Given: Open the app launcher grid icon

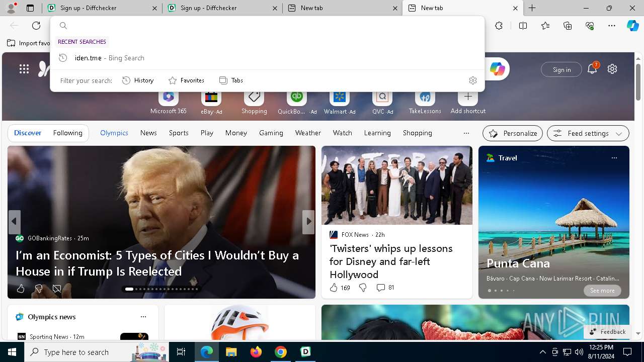Looking at the screenshot, I should 24,69.
